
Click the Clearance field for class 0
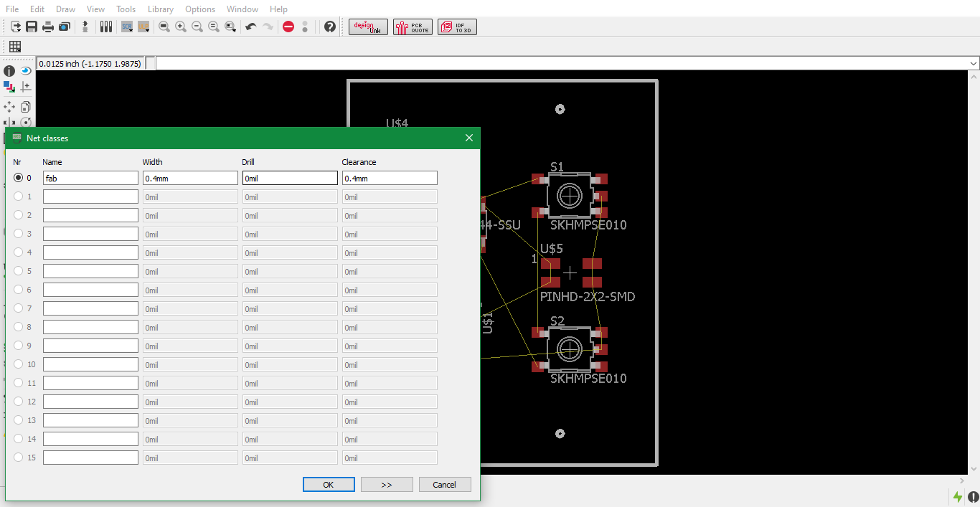[390, 178]
